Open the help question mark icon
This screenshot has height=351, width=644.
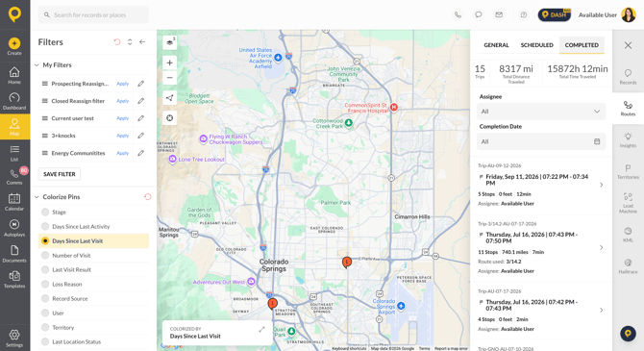click(x=524, y=14)
